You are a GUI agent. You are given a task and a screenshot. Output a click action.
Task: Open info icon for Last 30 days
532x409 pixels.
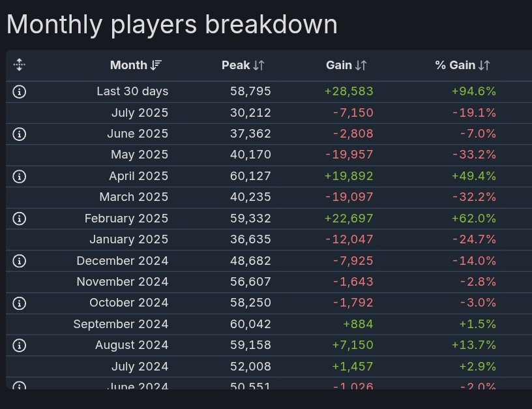(20, 92)
